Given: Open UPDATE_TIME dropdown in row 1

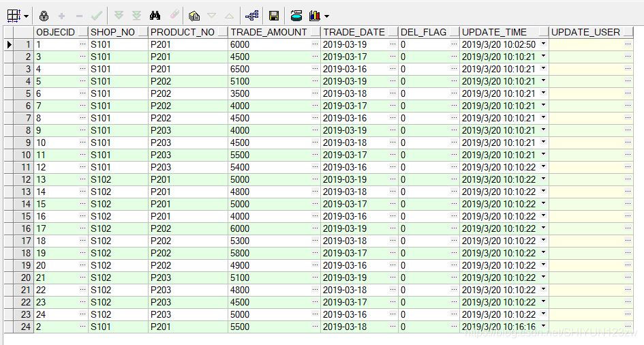Looking at the screenshot, I should [543, 44].
